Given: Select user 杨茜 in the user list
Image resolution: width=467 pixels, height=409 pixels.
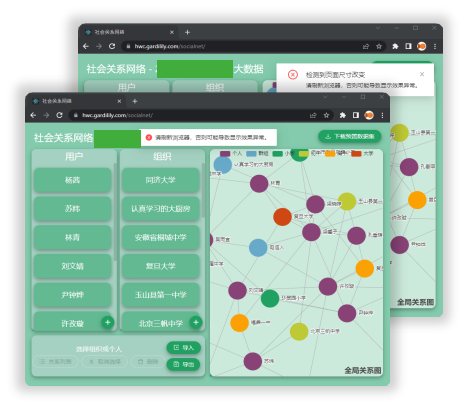Looking at the screenshot, I should pyautogui.click(x=72, y=180).
